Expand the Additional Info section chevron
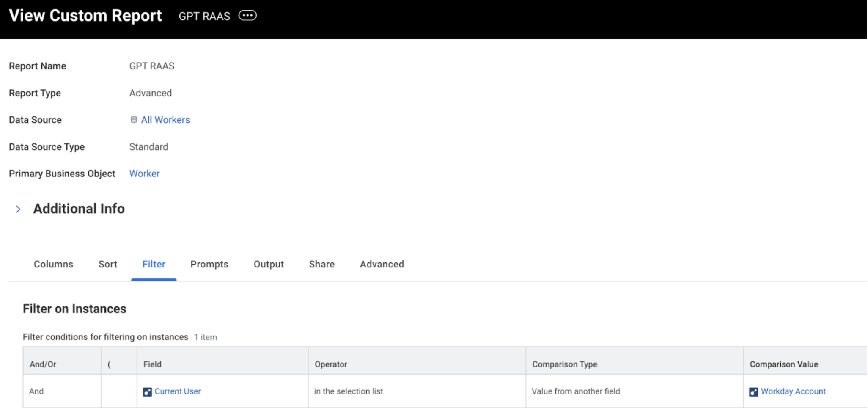Viewport: 868px width, 408px height. click(18, 209)
